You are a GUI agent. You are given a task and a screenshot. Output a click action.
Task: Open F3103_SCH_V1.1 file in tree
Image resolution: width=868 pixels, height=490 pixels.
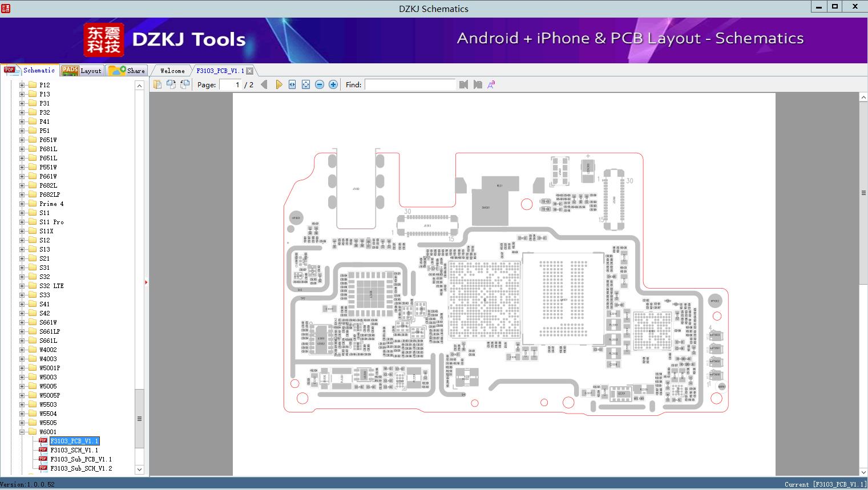pyautogui.click(x=74, y=450)
